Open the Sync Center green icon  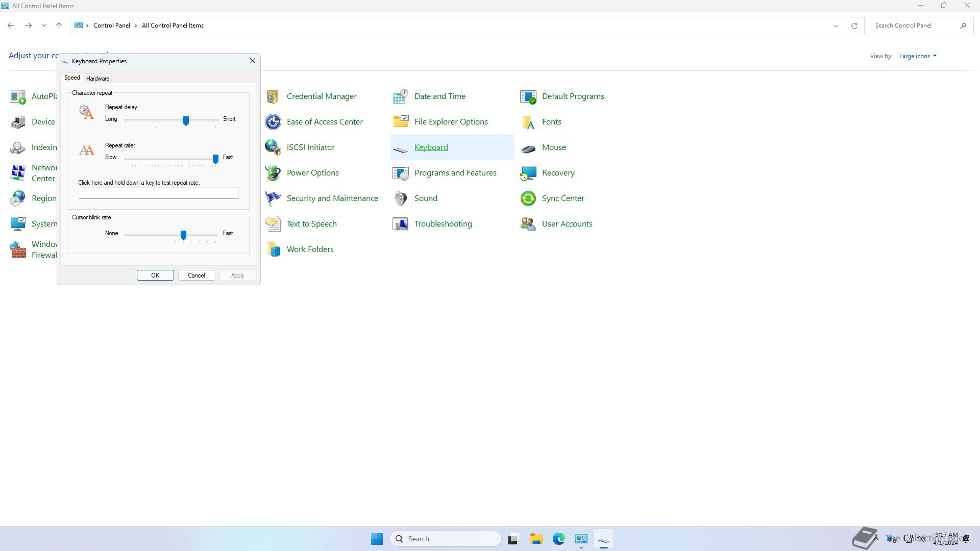528,198
